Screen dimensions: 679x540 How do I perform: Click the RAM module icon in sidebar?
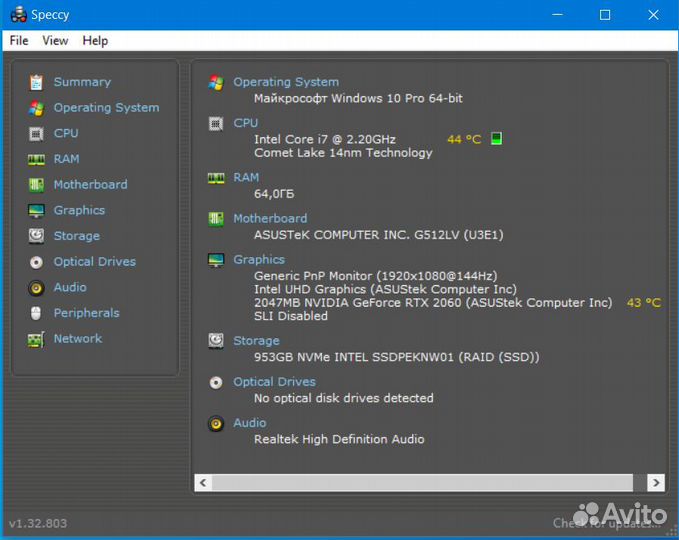coord(36,159)
